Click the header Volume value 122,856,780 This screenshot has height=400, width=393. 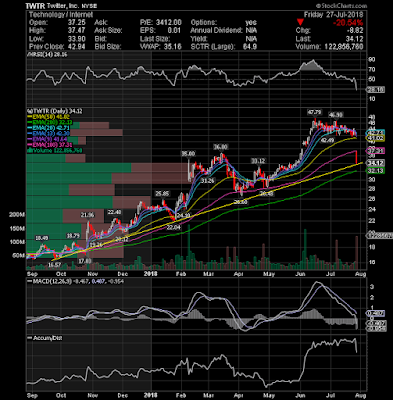344,46
